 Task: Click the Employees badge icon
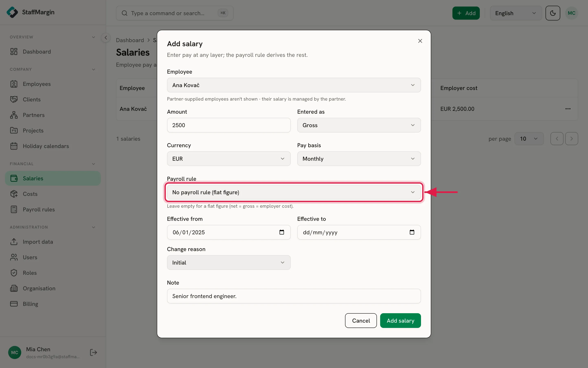[x=14, y=84]
